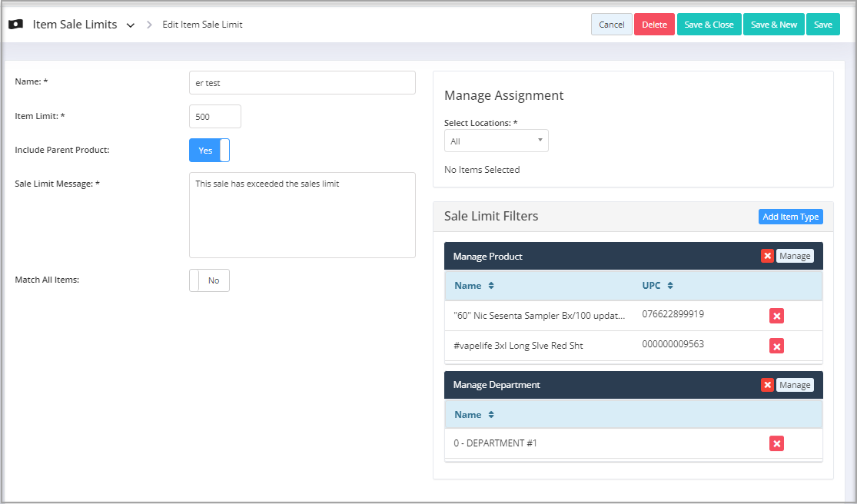
Task: Click Manage in Manage Department header
Action: [795, 385]
